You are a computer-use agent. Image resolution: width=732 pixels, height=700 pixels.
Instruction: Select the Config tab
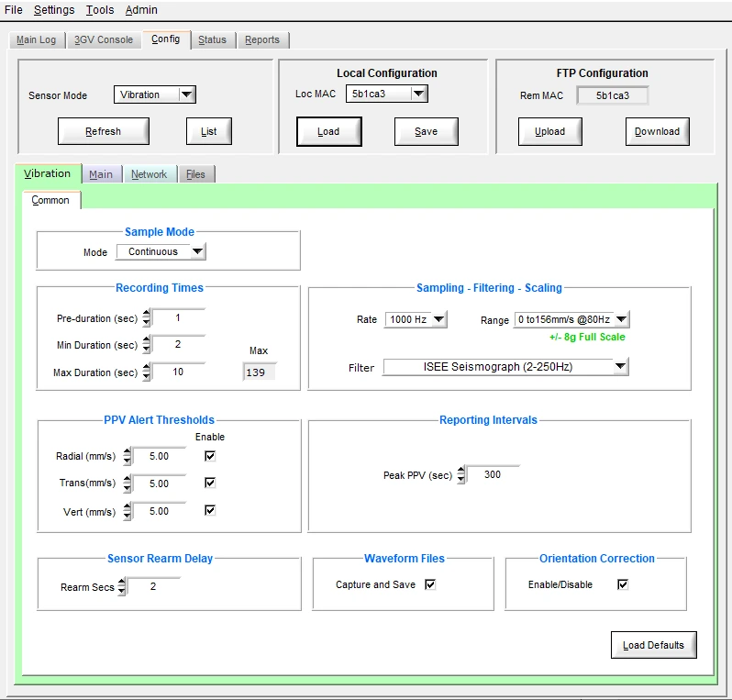pyautogui.click(x=166, y=39)
